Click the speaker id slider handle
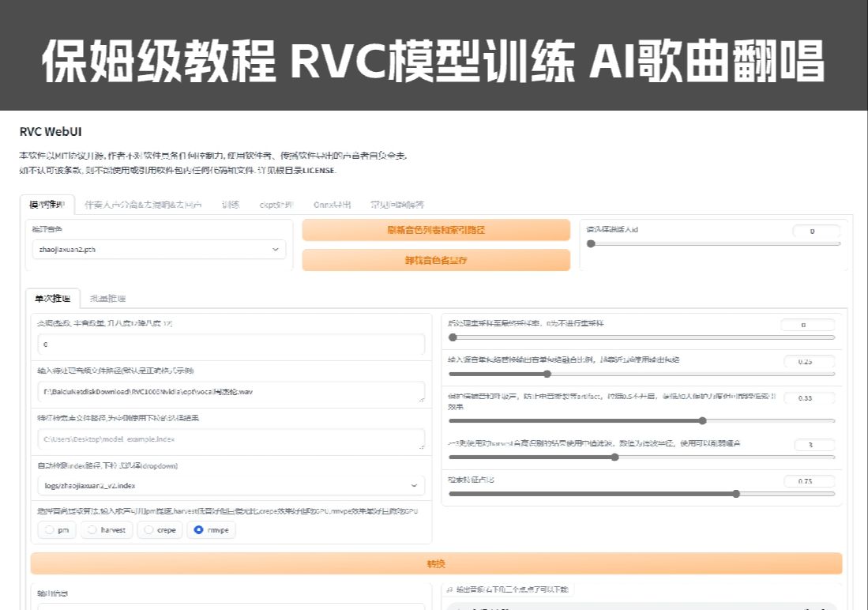868x610 pixels. pos(591,243)
